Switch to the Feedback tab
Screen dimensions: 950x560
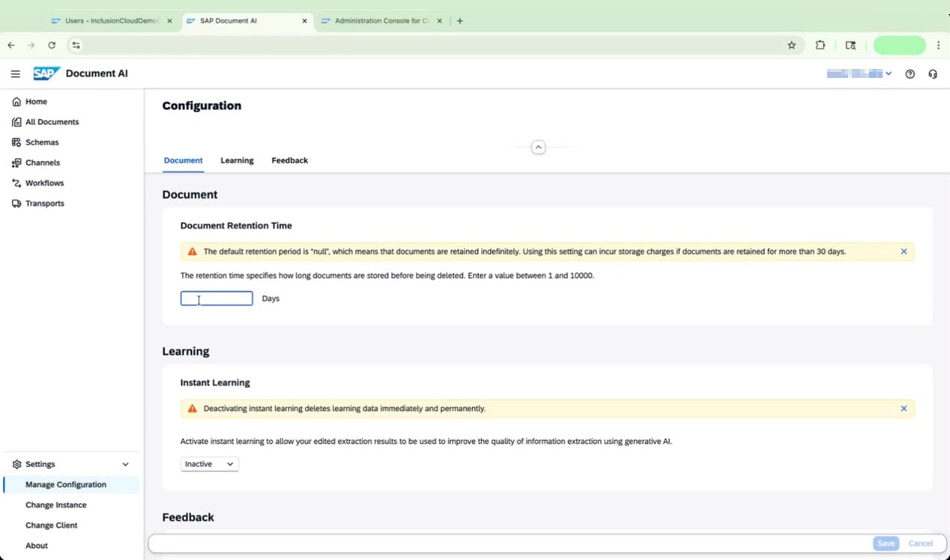click(x=289, y=160)
